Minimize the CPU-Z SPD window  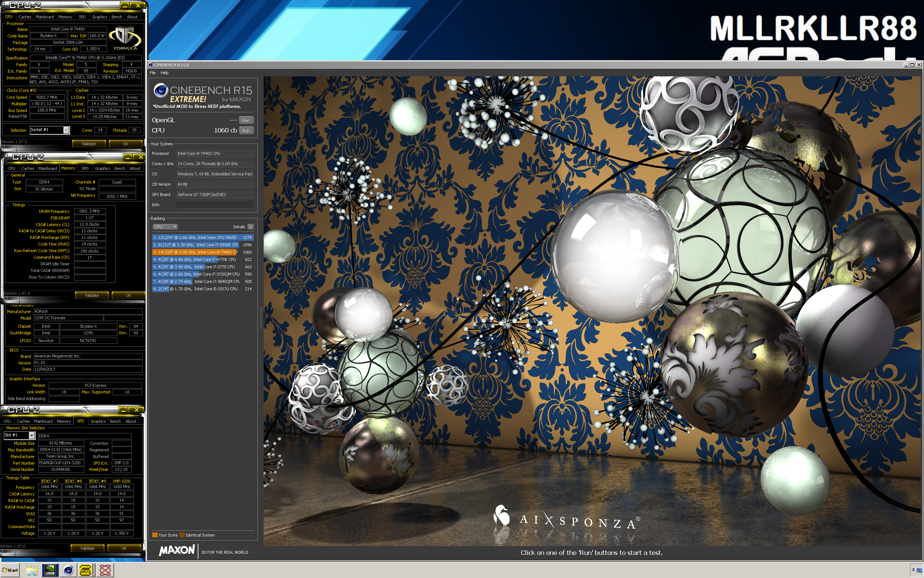[x=123, y=410]
